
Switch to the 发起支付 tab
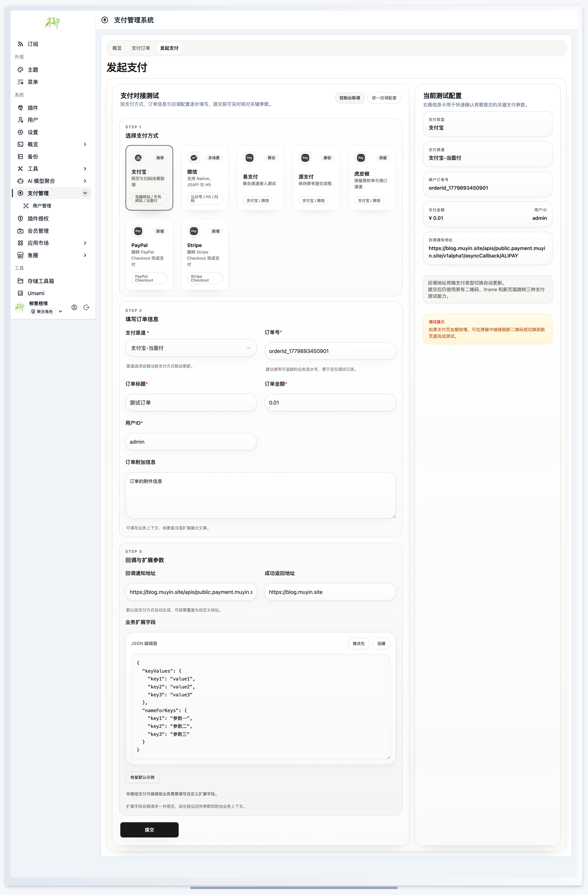pyautogui.click(x=169, y=48)
